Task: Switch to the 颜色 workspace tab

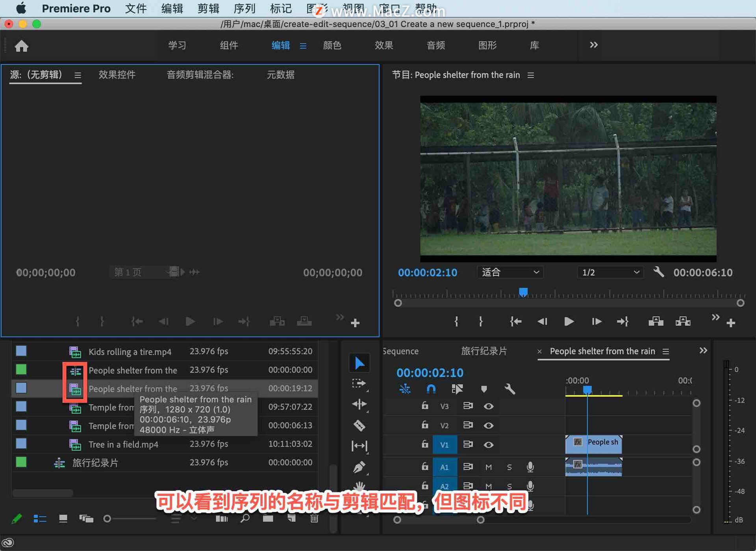Action: [332, 45]
